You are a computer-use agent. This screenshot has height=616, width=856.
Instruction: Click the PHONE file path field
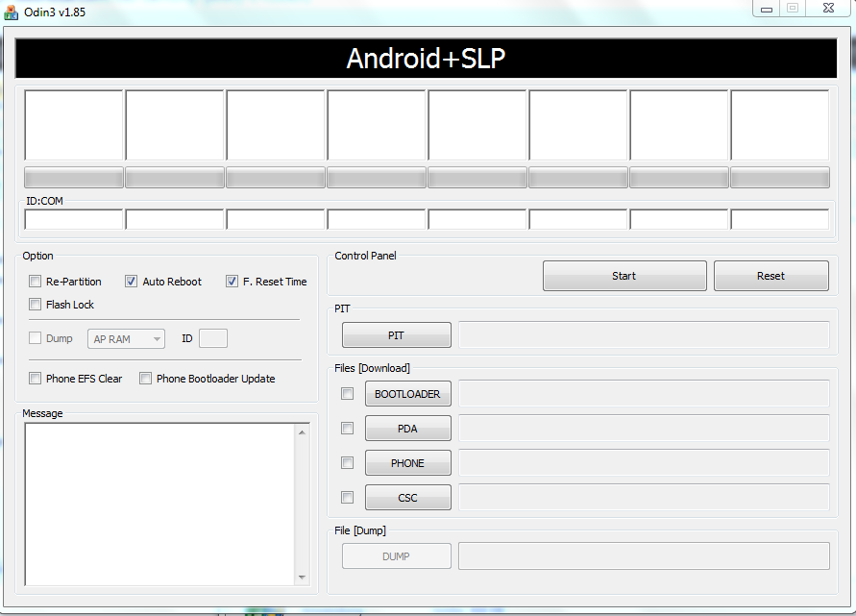click(645, 462)
